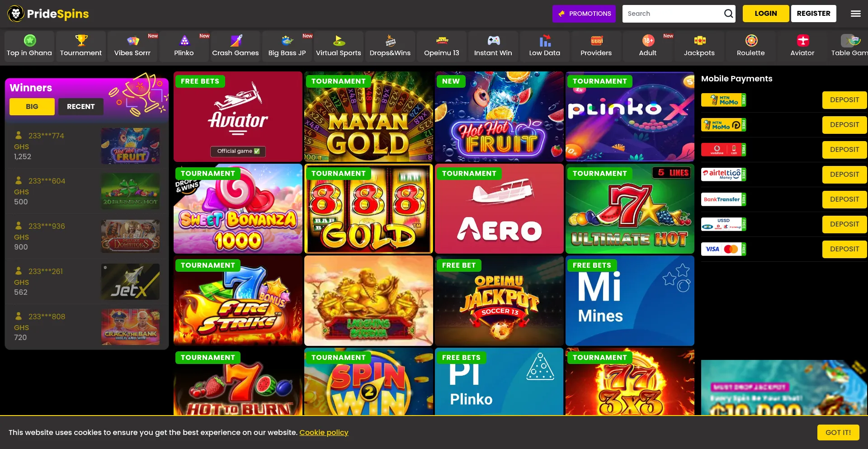Viewport: 868px width, 449px height.
Task: Click JetX thumbnail in Winners list
Action: 130,282
